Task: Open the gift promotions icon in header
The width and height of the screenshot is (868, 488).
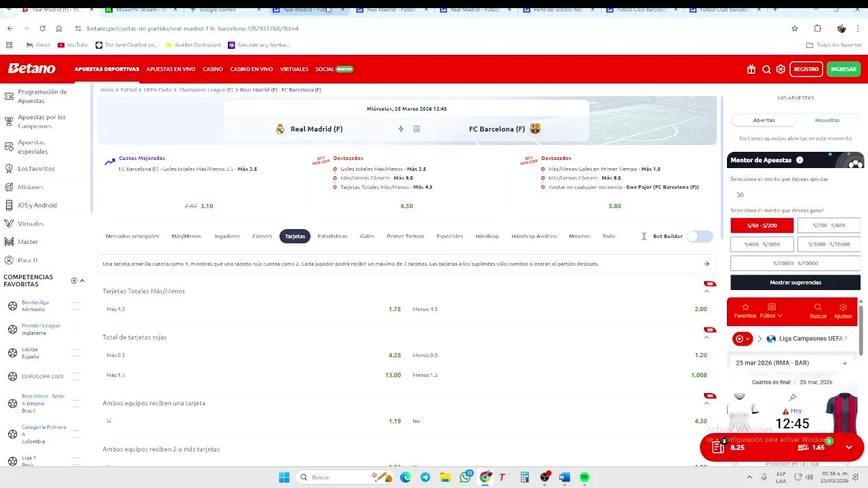Action: (x=751, y=69)
